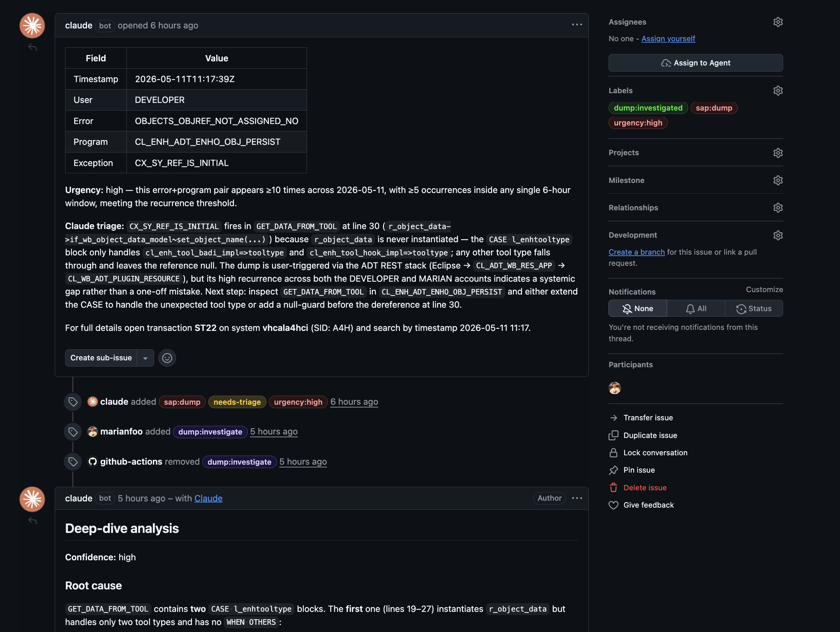
Task: Set notifications to All
Action: [x=696, y=308]
